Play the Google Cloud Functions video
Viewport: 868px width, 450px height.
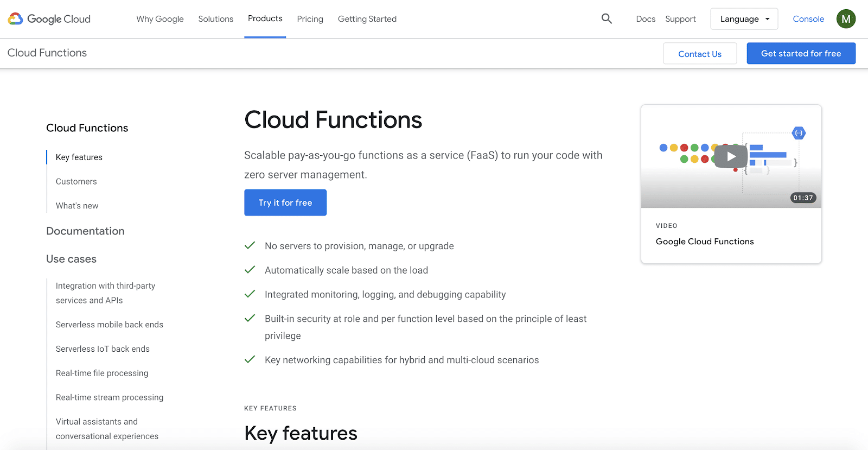(731, 157)
